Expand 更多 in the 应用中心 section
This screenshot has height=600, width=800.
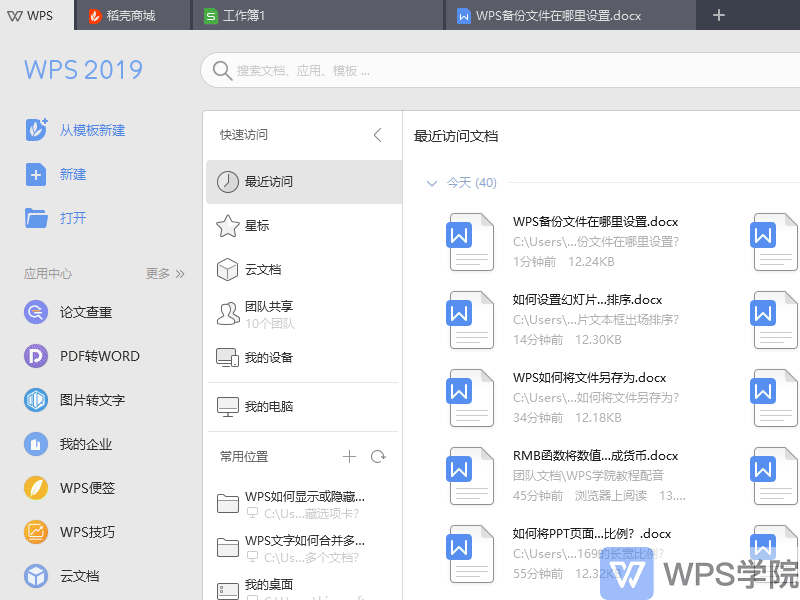point(165,273)
